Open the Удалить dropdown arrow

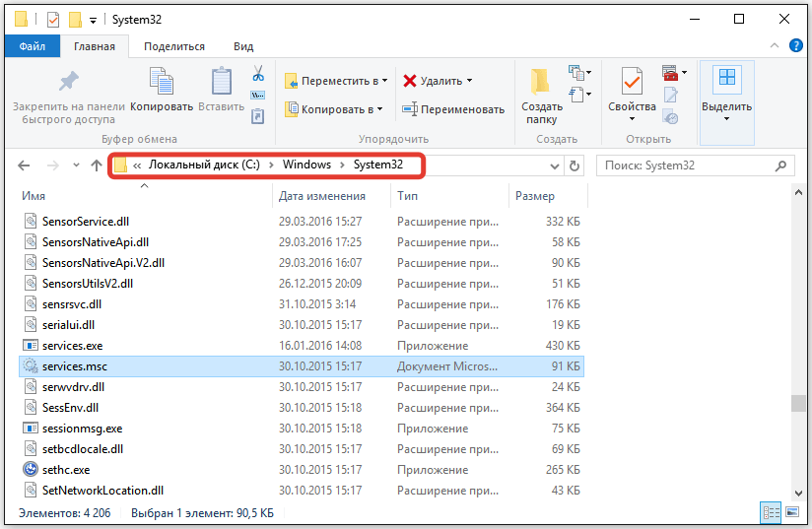pos(470,80)
